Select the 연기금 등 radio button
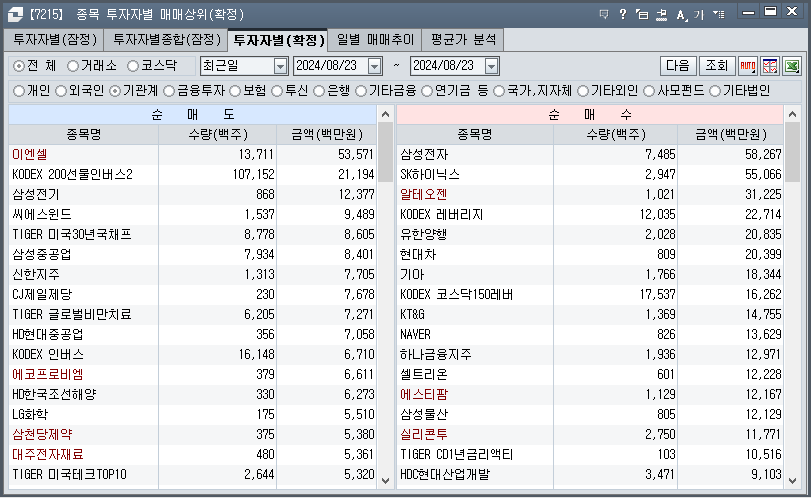811x498 pixels. coord(427,91)
